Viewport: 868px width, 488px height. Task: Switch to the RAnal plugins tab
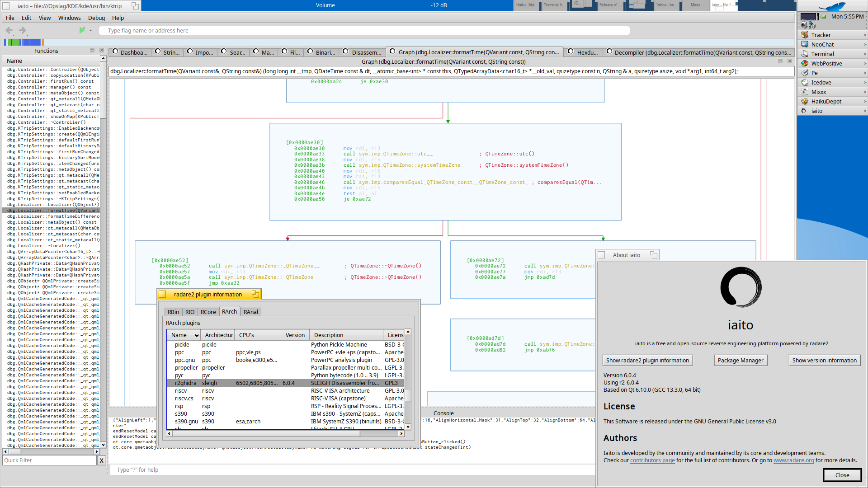250,312
